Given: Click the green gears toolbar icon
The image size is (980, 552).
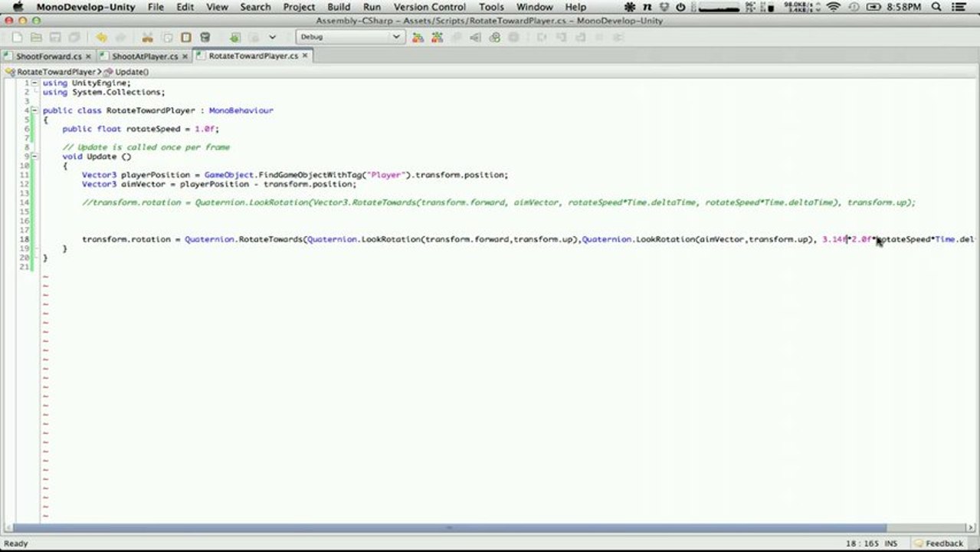Looking at the screenshot, I should pos(494,37).
